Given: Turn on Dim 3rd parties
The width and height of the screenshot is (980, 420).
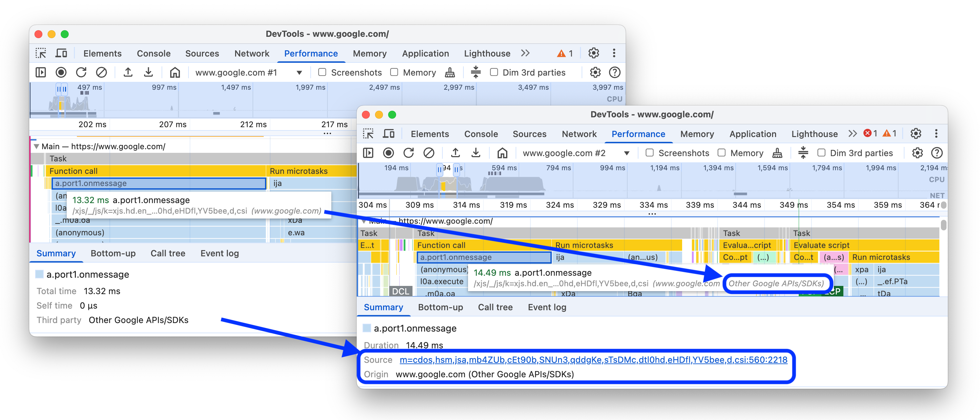Looking at the screenshot, I should click(x=494, y=72).
